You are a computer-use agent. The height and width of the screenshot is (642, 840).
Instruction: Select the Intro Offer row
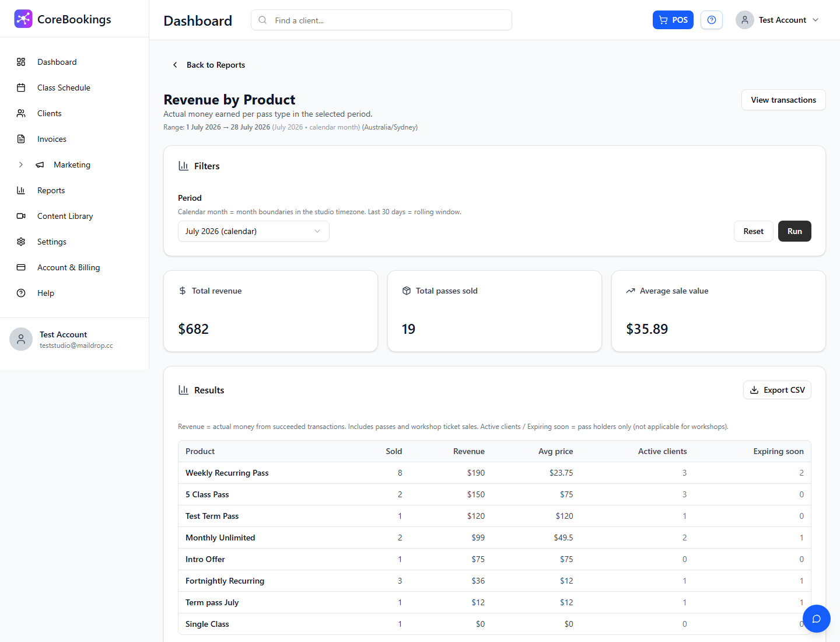tap(495, 559)
